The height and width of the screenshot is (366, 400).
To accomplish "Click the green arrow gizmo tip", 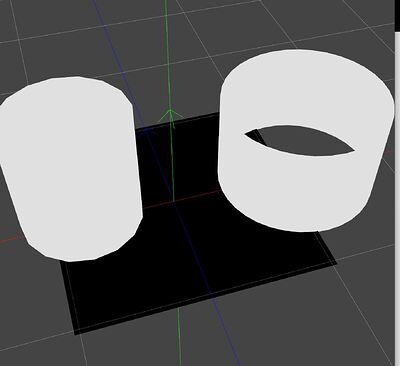I will [x=170, y=111].
